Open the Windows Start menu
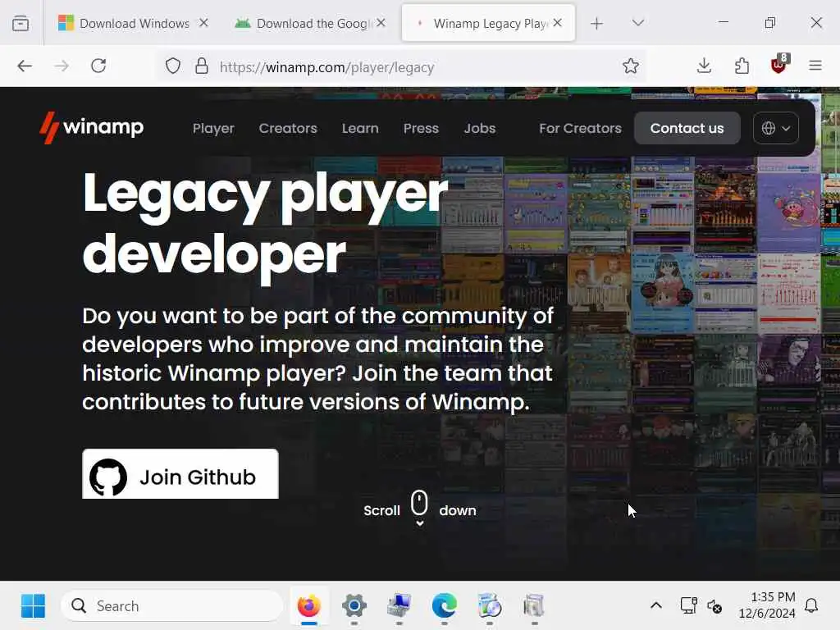This screenshot has width=840, height=630. tap(33, 606)
